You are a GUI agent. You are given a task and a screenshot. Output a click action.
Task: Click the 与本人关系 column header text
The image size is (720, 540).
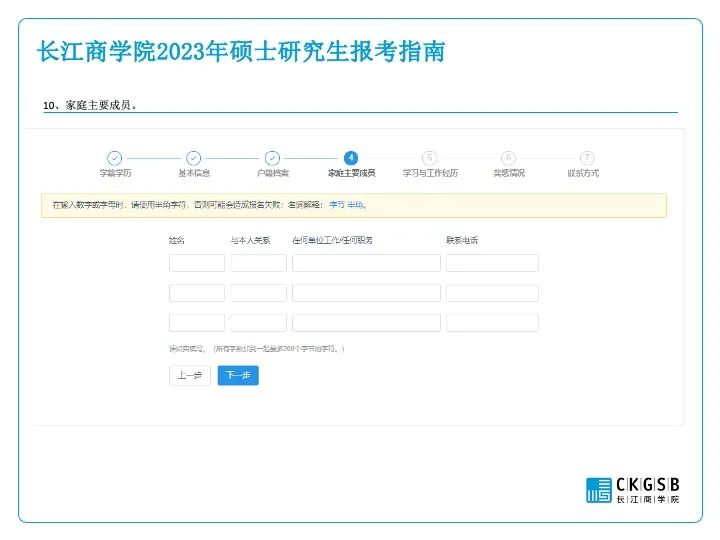point(250,240)
